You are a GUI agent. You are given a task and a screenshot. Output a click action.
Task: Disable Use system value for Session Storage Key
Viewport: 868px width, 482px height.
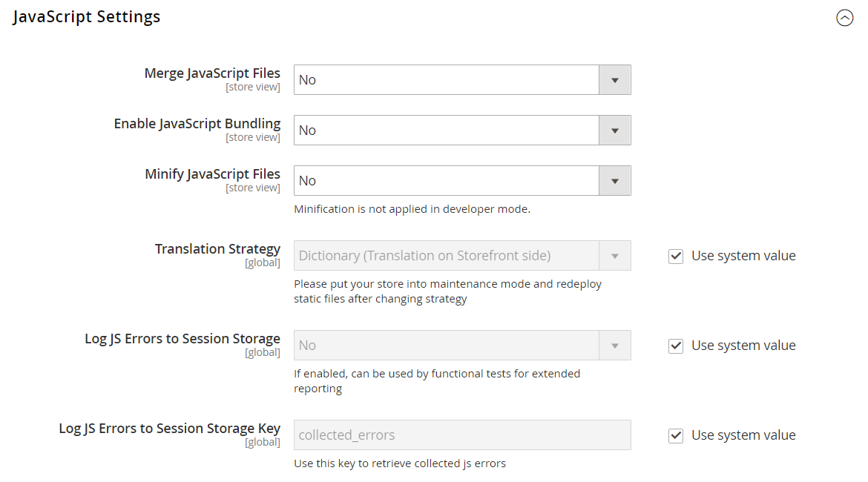click(x=676, y=436)
